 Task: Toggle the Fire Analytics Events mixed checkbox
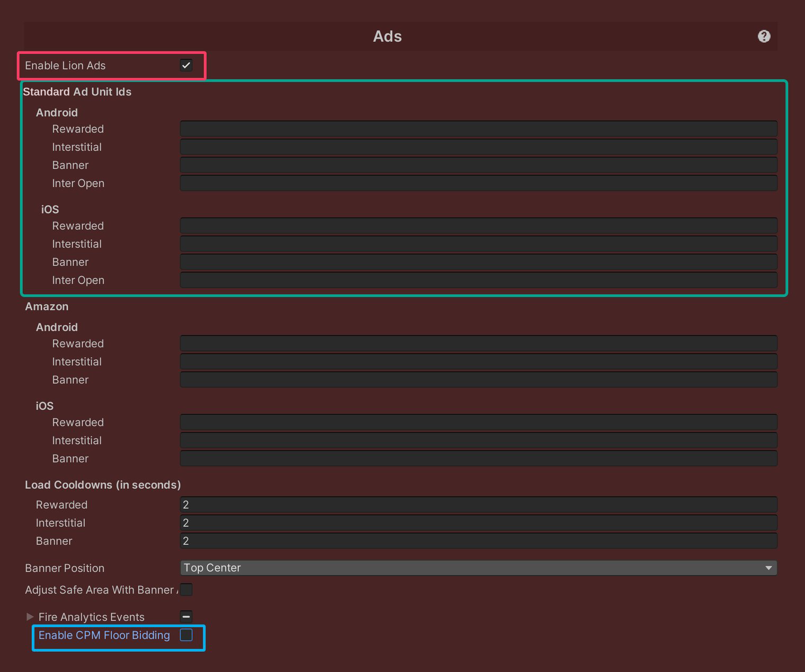pos(186,616)
